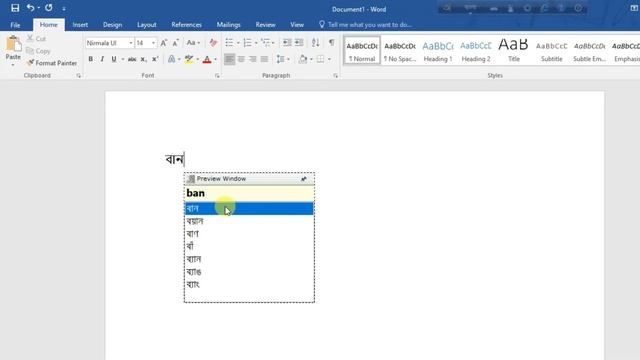
Task: Click the Cut command
Action: tap(37, 38)
